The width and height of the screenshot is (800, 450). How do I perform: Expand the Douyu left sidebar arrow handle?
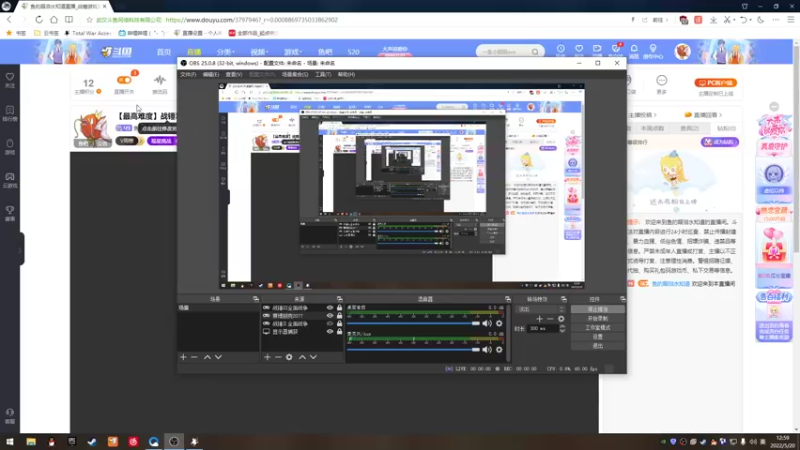point(20,249)
